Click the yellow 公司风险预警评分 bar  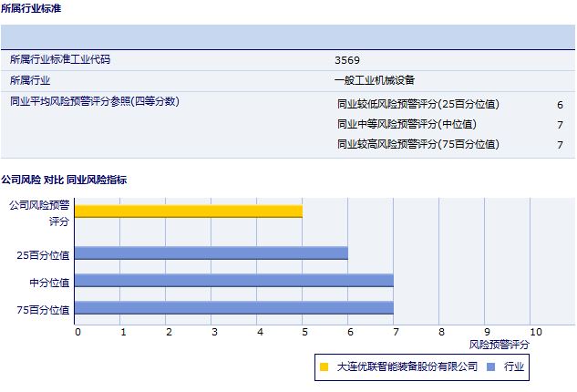pyautogui.click(x=189, y=211)
